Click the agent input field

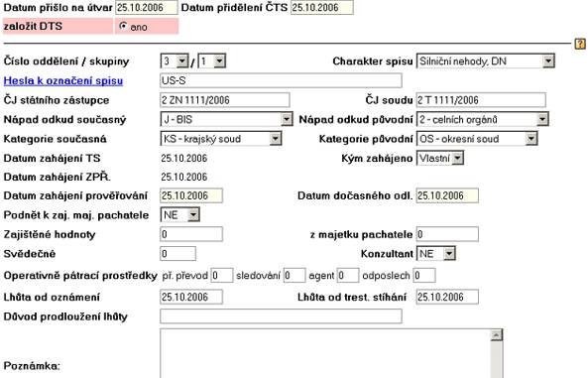click(348, 276)
